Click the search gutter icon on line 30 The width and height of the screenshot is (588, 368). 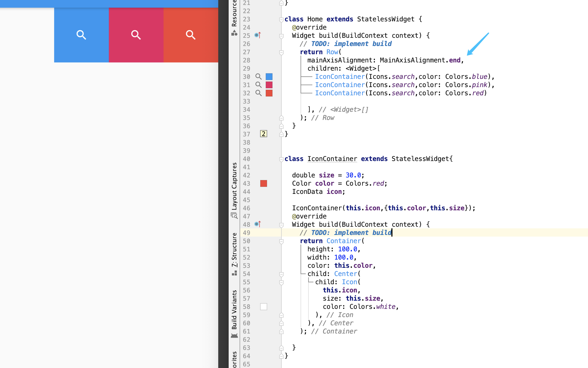[258, 77]
